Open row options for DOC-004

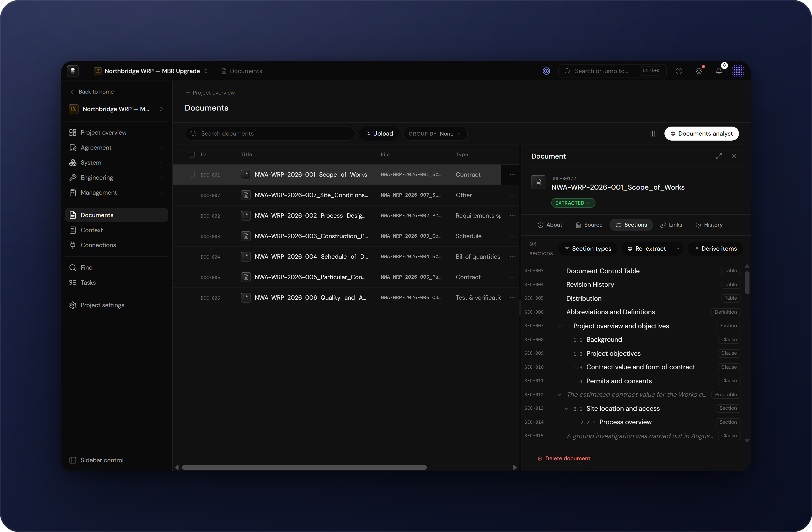click(513, 256)
